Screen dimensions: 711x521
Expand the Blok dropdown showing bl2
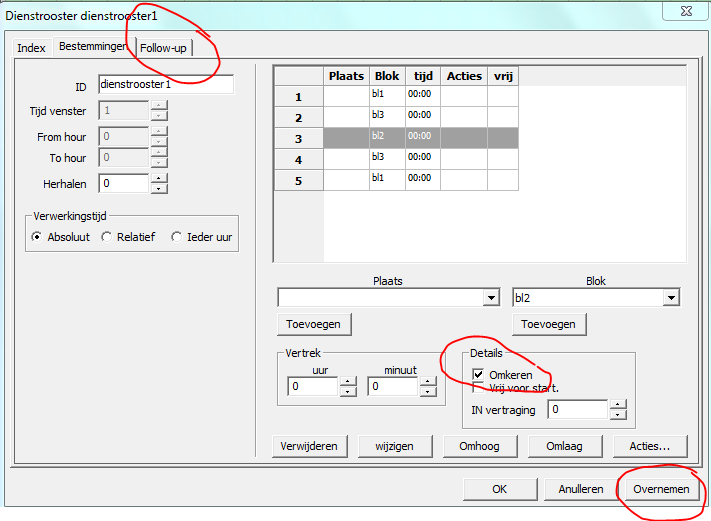[x=671, y=298]
